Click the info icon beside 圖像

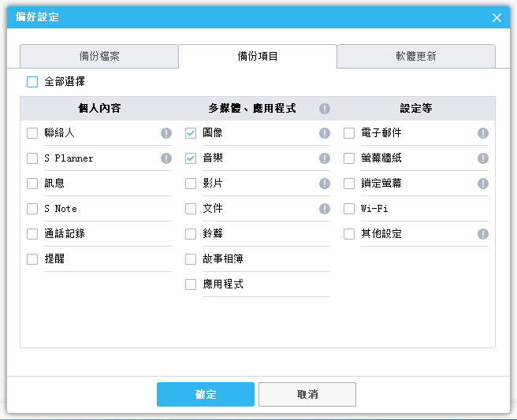pyautogui.click(x=325, y=133)
